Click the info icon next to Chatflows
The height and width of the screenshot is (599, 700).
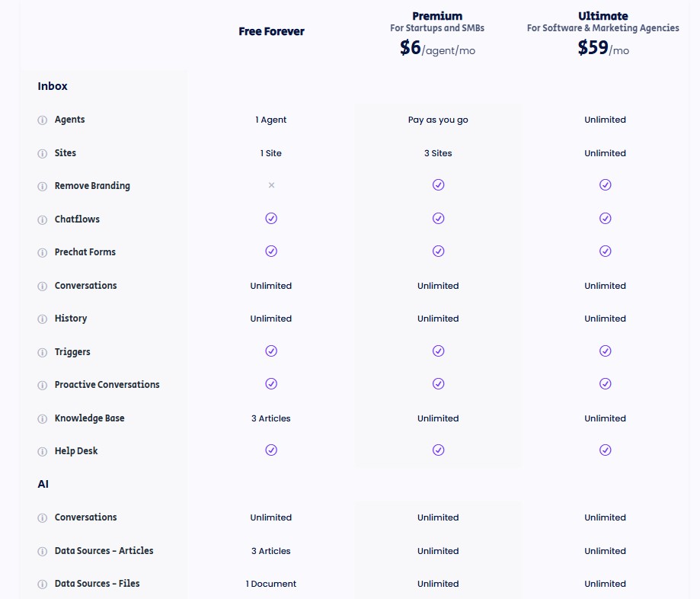[43, 220]
